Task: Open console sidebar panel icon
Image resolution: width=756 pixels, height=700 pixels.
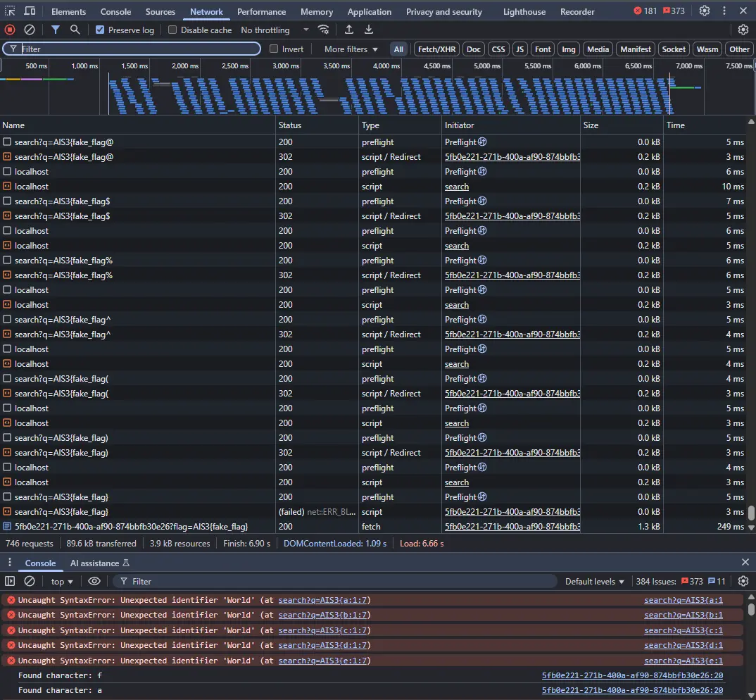Action: tap(10, 581)
